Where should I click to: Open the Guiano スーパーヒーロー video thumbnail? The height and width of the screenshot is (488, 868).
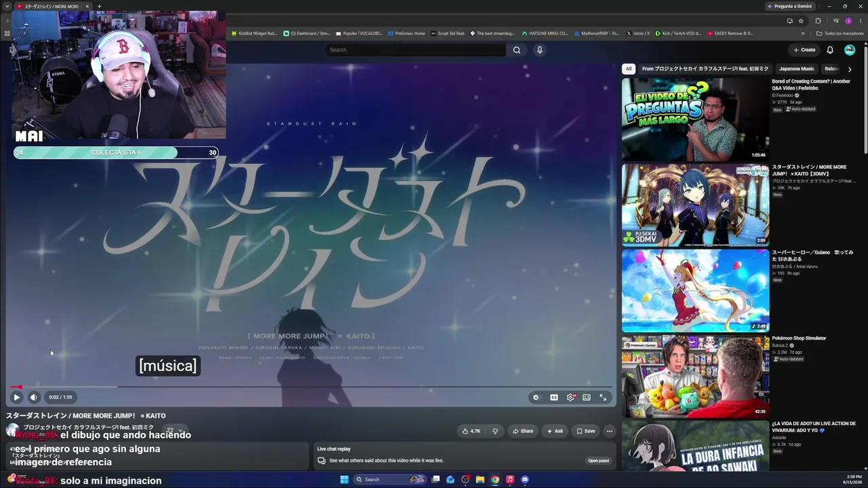point(695,290)
